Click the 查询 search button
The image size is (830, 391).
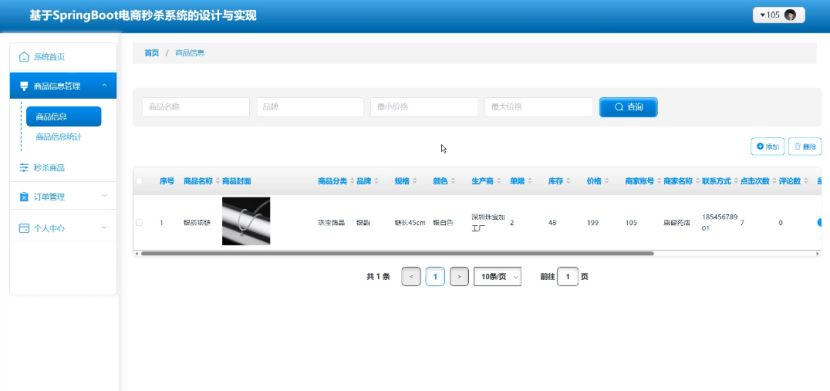point(628,107)
